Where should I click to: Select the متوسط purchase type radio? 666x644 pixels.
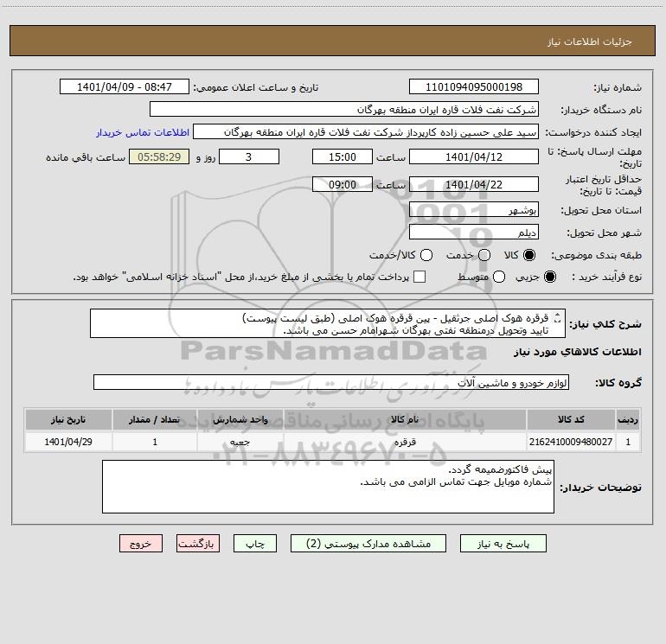tap(499, 277)
